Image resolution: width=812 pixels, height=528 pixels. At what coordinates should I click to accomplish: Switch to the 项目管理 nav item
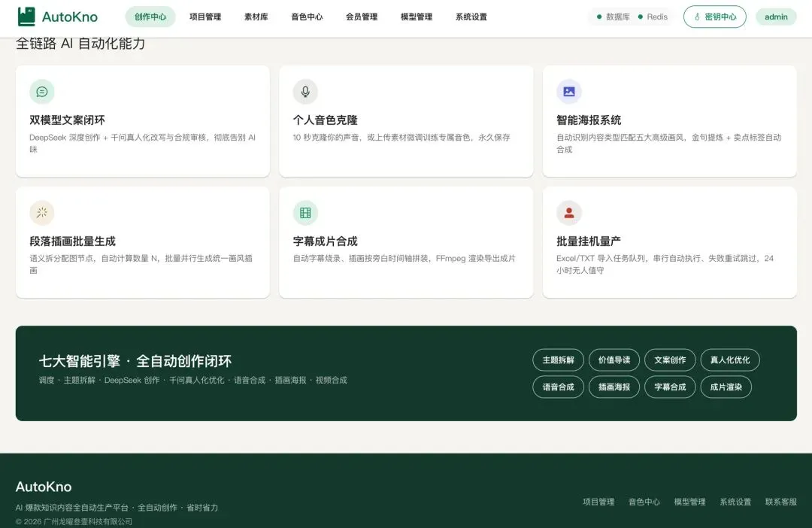pos(205,17)
